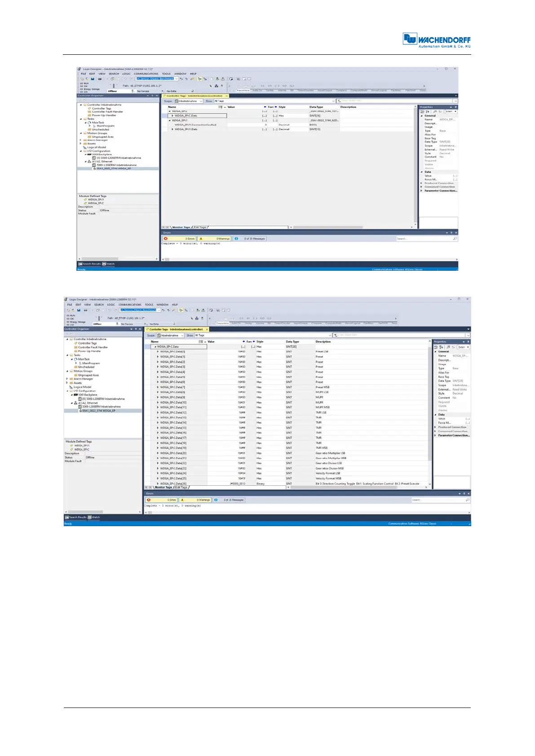Screen dimensions: 535x756
Task: Expand the WDGA_EP:I1.Data tag row
Action: coord(172,129)
